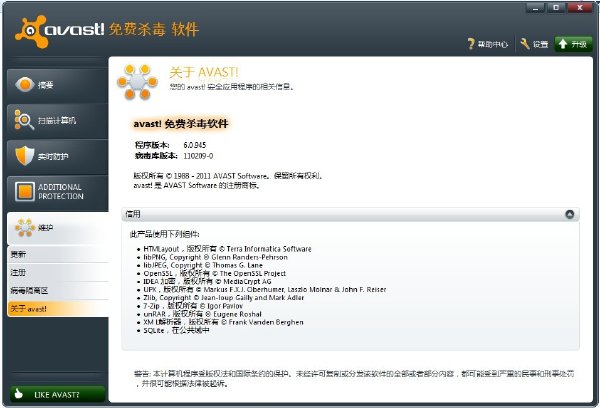Click the 警告 warning notice text

[354, 379]
